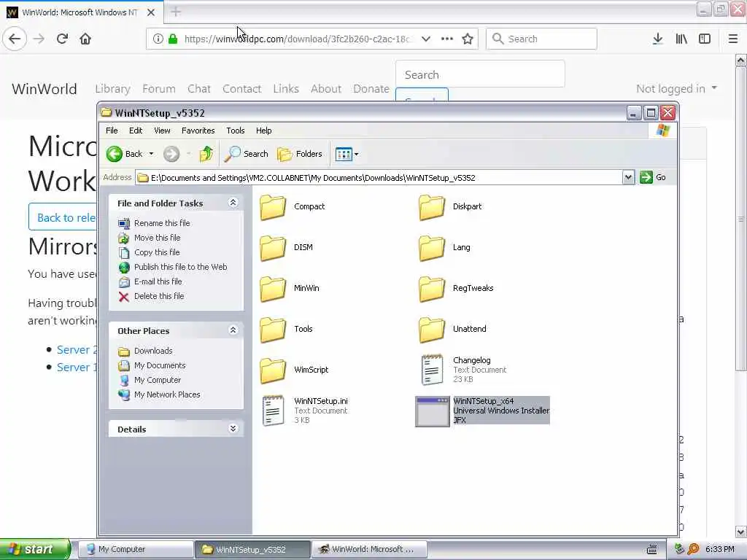The width and height of the screenshot is (747, 560).
Task: Click Move this file
Action: coord(149,238)
